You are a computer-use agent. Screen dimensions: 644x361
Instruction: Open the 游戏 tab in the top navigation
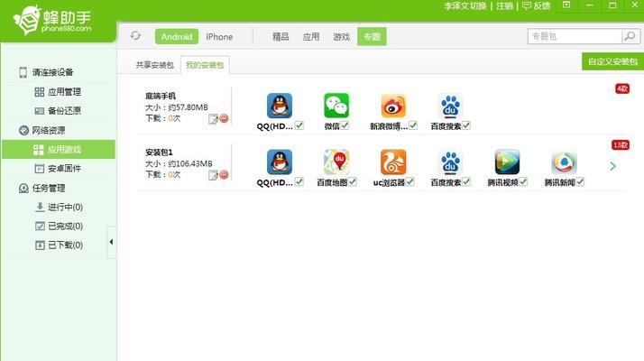point(341,37)
